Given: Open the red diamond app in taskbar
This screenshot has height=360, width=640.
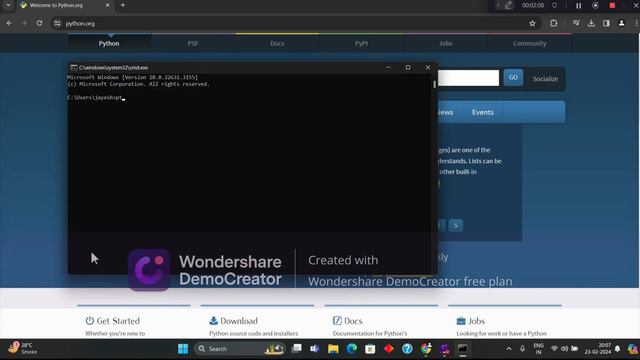Looking at the screenshot, I should pyautogui.click(x=389, y=349).
